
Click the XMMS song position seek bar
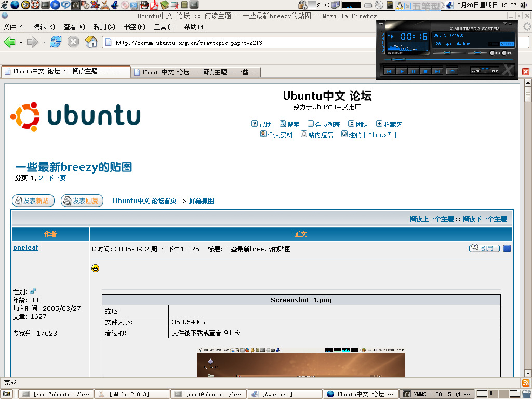coord(448,60)
